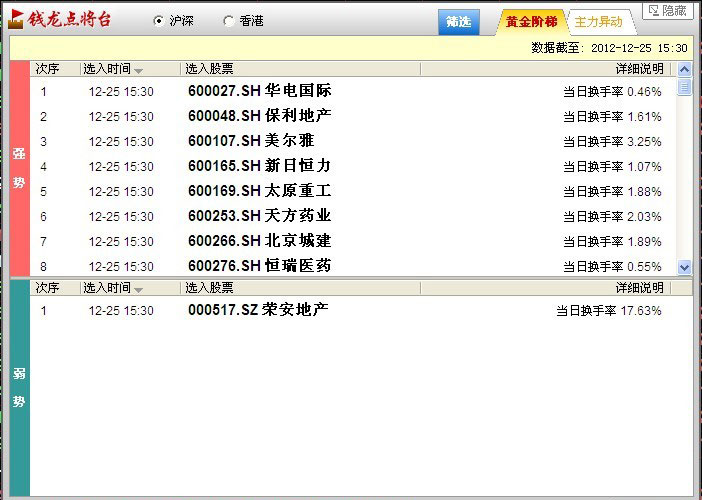The image size is (702, 500).
Task: Click the 详细说明 column header in the 强势 list
Action: pos(638,69)
